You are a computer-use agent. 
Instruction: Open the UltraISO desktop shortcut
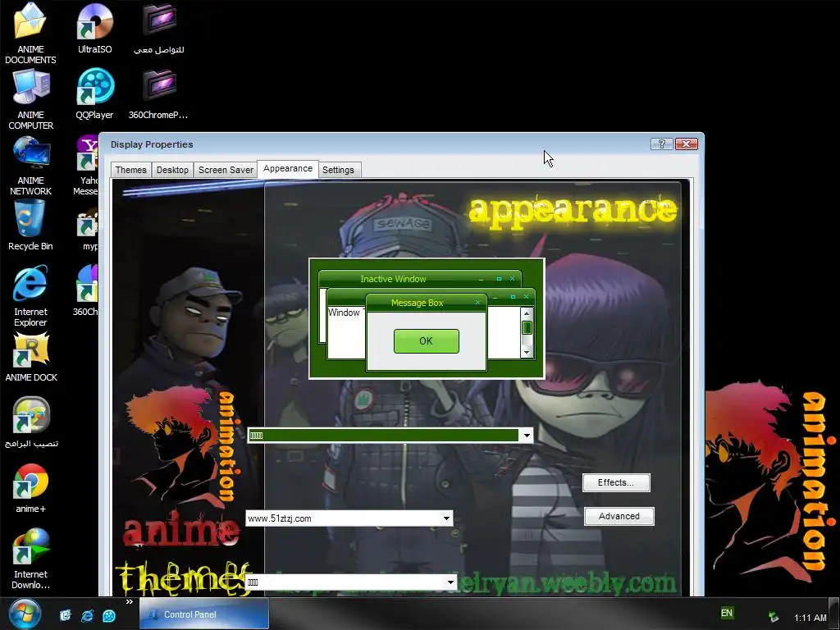click(x=95, y=29)
